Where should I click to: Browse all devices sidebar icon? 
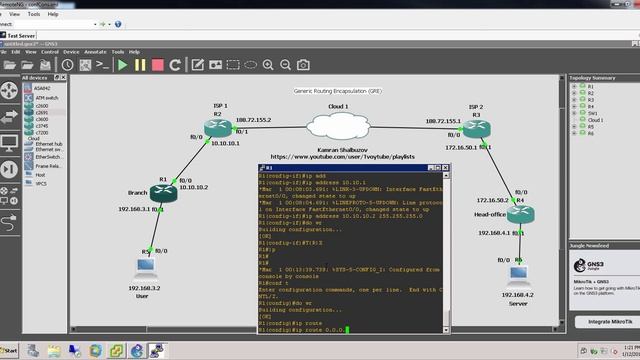click(9, 196)
